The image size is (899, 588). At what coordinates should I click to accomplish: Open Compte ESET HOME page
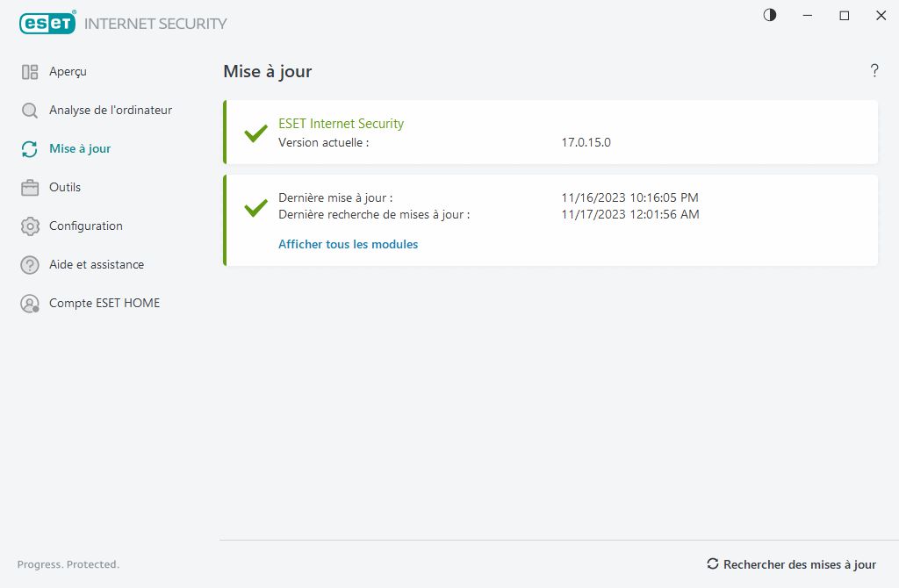[x=104, y=304]
